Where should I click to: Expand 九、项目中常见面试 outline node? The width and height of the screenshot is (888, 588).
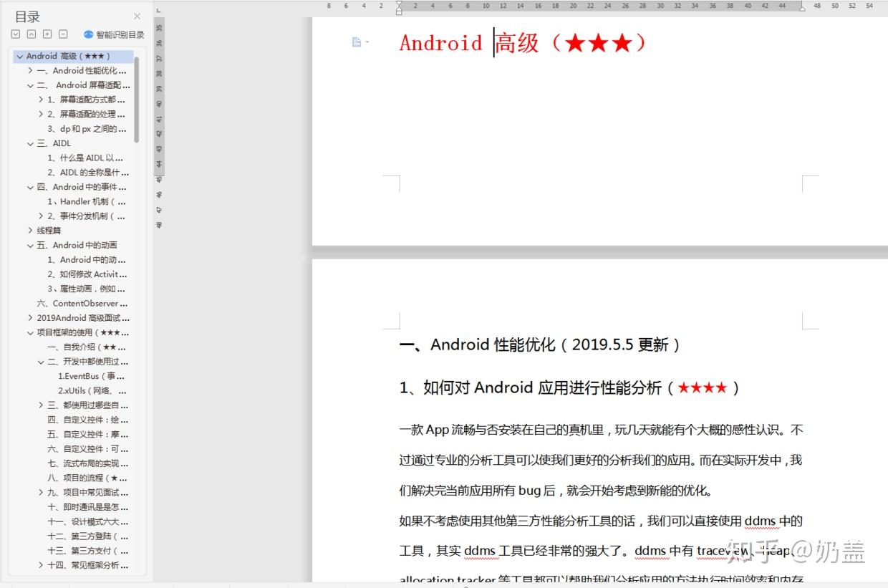41,492
